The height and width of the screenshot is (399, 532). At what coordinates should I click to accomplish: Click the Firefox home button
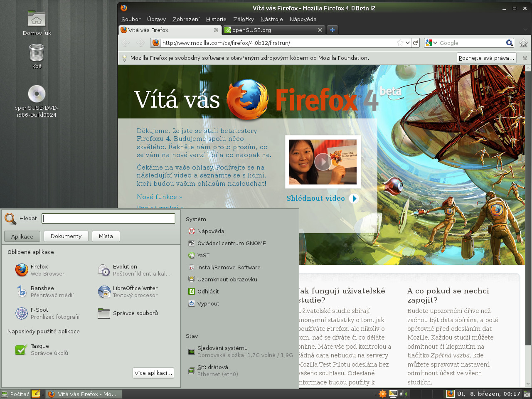coord(523,43)
